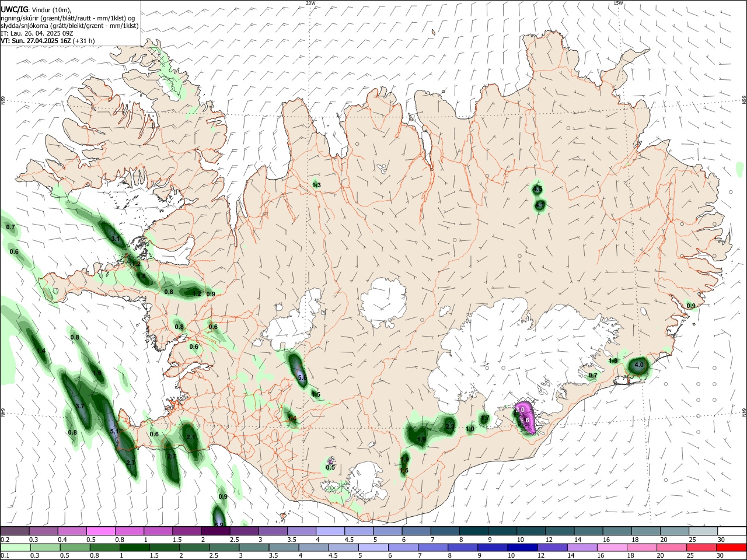Click the 2.6 value in the purple snow area
Screen dimensions: 747x560
524,421
